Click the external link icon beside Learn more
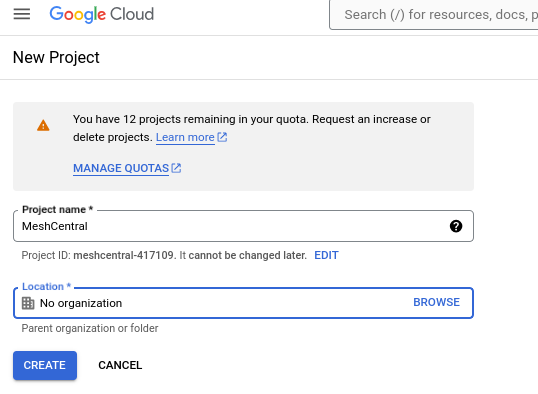 pos(222,137)
